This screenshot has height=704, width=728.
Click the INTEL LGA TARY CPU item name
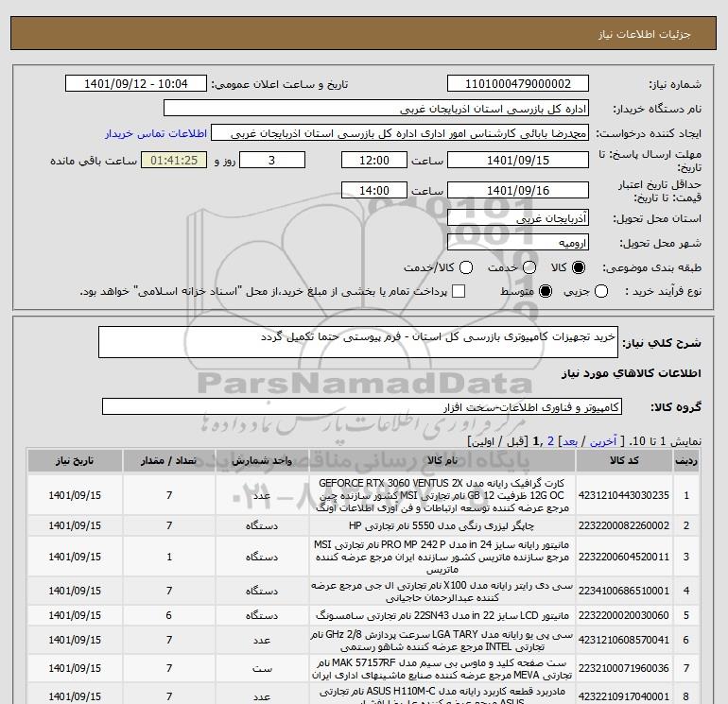(442, 640)
